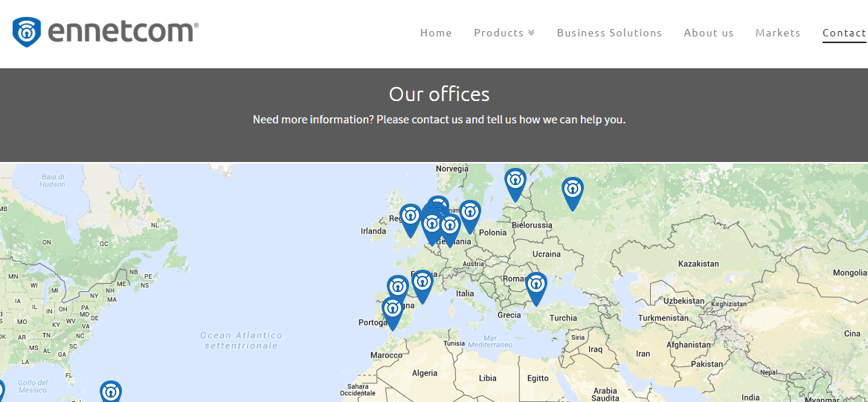This screenshot has width=868, height=402.
Task: Select the map pin near Estonia
Action: pyautogui.click(x=515, y=185)
